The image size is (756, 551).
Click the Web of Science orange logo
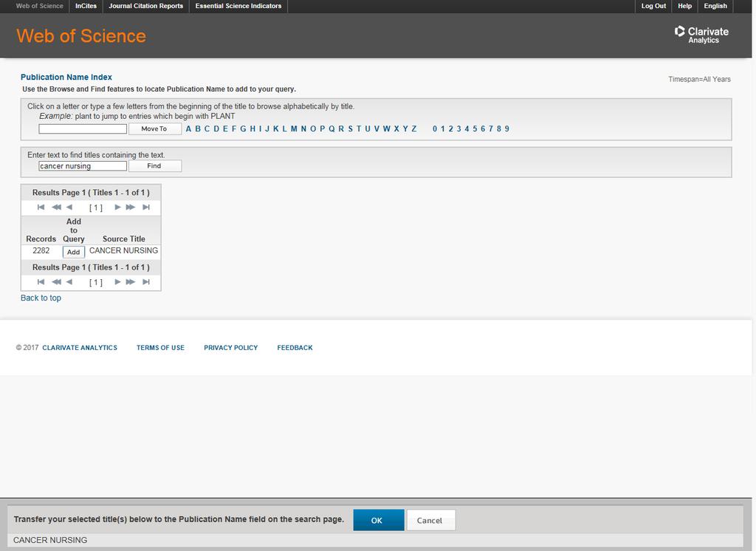click(x=81, y=35)
